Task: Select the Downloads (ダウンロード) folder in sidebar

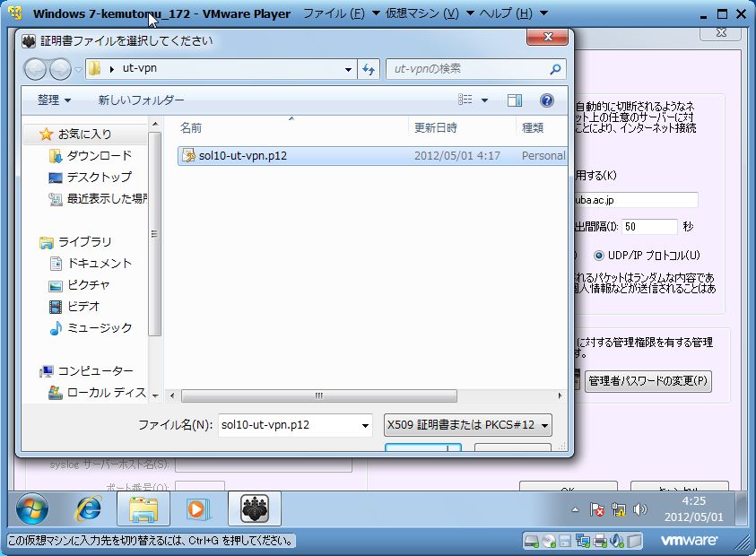Action: pyautogui.click(x=91, y=156)
